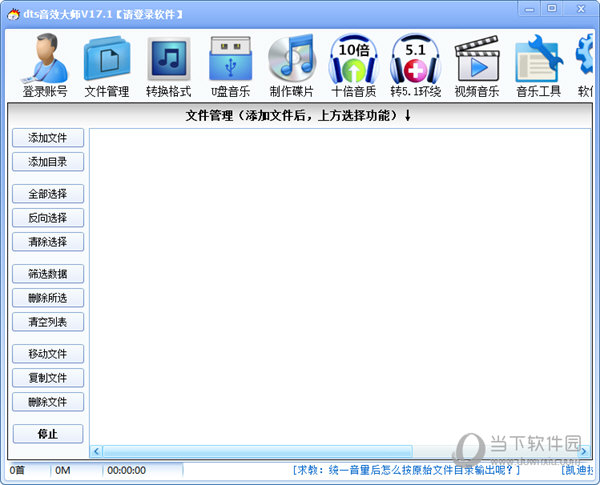Click the 停止 stop button
The height and width of the screenshot is (485, 600).
point(48,434)
